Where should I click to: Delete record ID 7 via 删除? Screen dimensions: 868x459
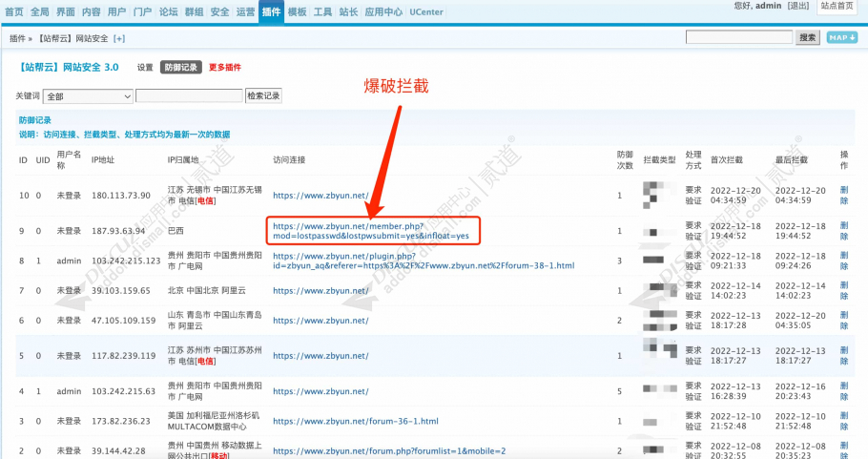coord(844,291)
